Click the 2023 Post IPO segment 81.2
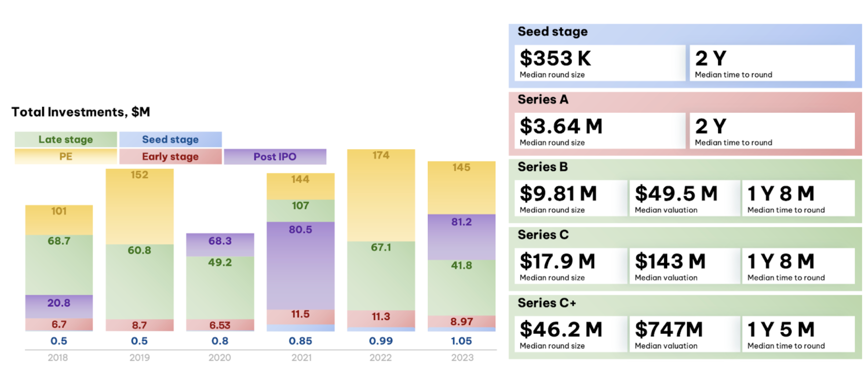Image resolution: width=868 pixels, height=373 pixels. click(462, 236)
